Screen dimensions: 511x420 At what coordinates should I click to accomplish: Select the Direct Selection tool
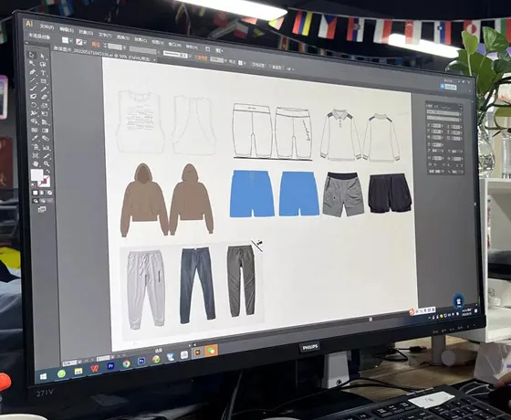[43, 56]
